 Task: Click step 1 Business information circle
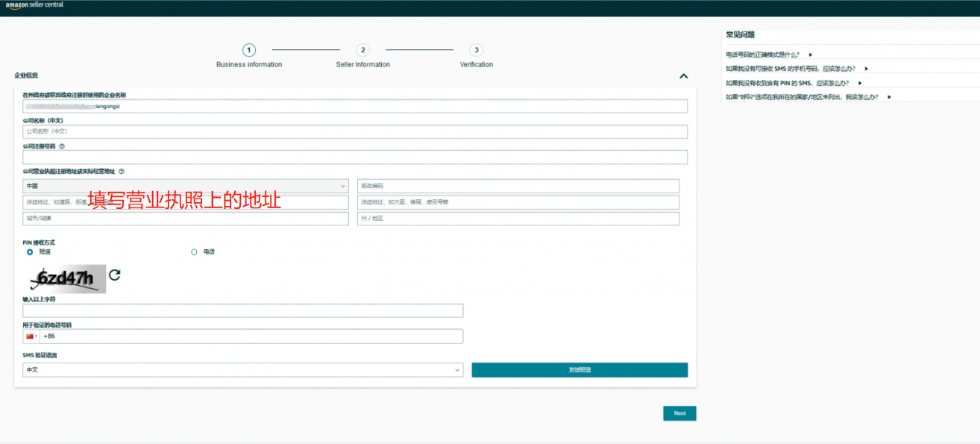[x=249, y=50]
